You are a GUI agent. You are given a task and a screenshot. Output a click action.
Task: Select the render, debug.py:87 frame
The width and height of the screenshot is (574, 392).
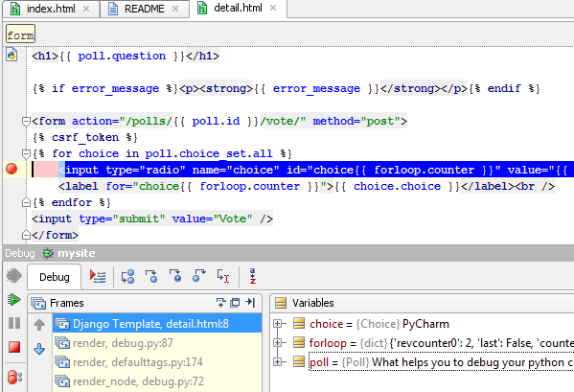click(157, 343)
